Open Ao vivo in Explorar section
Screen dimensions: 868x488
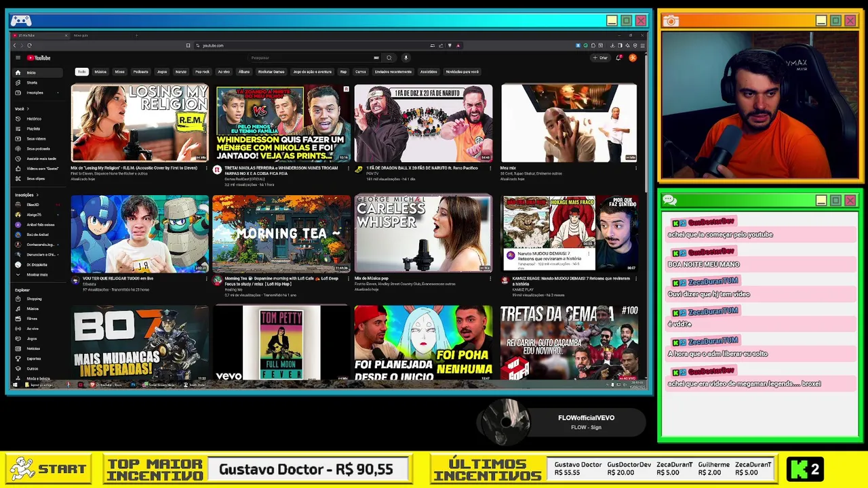point(37,329)
